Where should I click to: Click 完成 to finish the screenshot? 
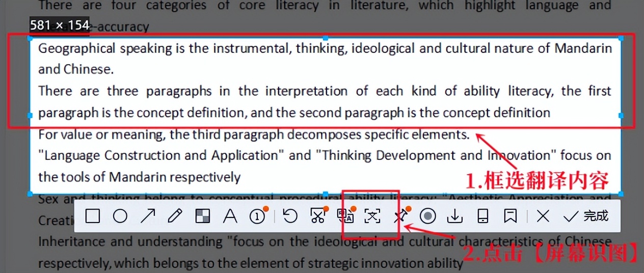click(x=586, y=216)
